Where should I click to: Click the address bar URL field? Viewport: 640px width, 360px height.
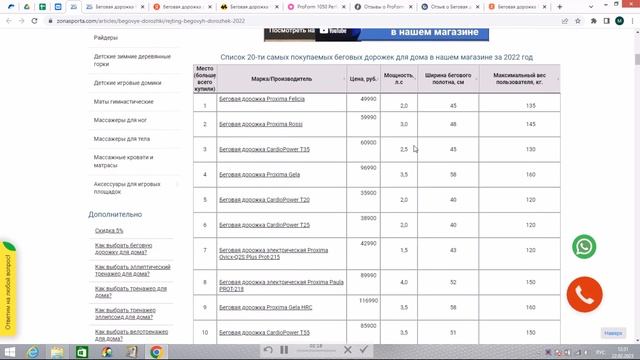pyautogui.click(x=302, y=21)
